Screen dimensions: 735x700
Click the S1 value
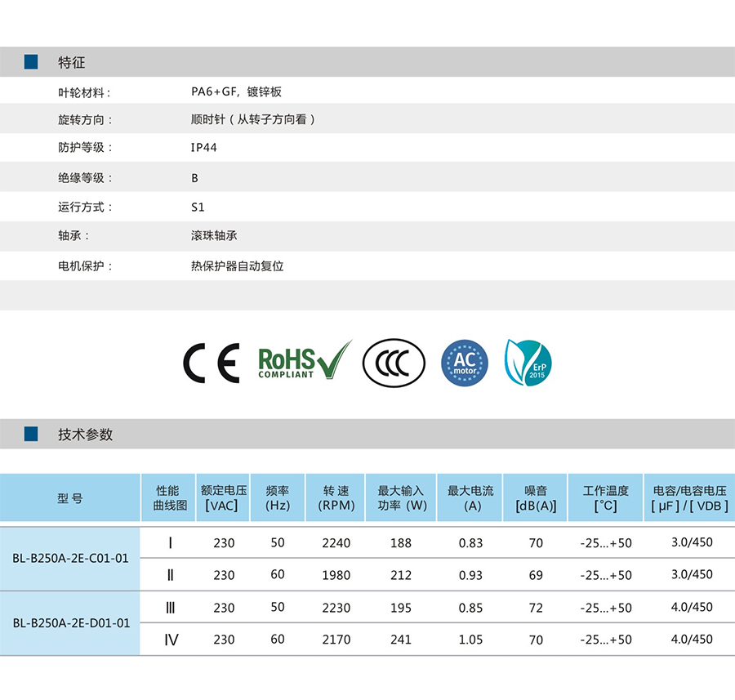pyautogui.click(x=198, y=207)
